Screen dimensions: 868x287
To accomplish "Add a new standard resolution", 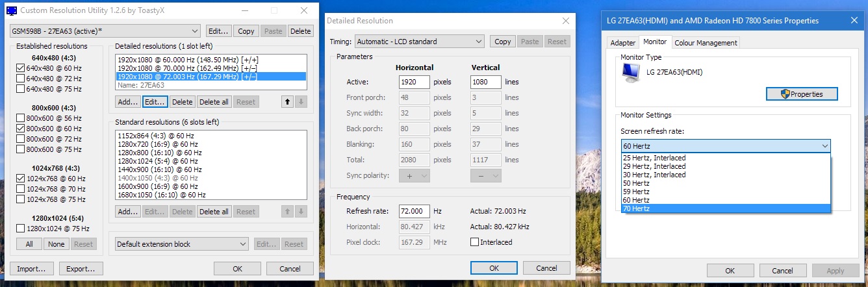I will (128, 212).
